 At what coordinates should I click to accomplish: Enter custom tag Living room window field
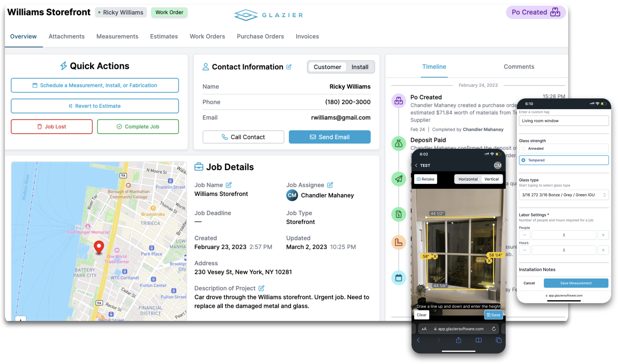(563, 120)
